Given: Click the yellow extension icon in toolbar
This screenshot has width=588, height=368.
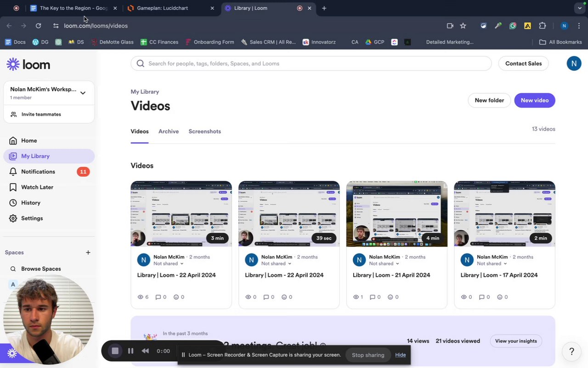Looking at the screenshot, I should coord(527,26).
